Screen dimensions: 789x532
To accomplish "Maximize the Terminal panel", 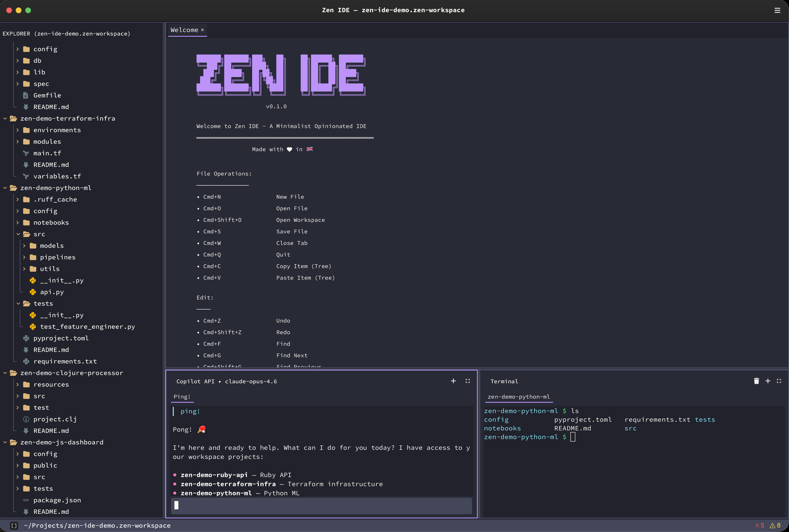I will (779, 381).
